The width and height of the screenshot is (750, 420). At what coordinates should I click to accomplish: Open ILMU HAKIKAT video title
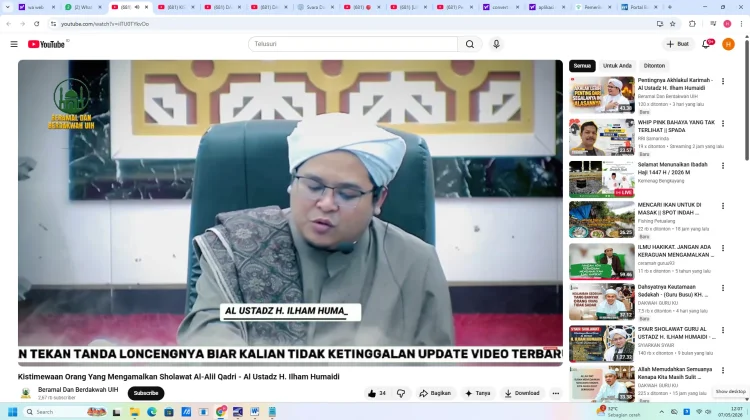[x=675, y=251]
